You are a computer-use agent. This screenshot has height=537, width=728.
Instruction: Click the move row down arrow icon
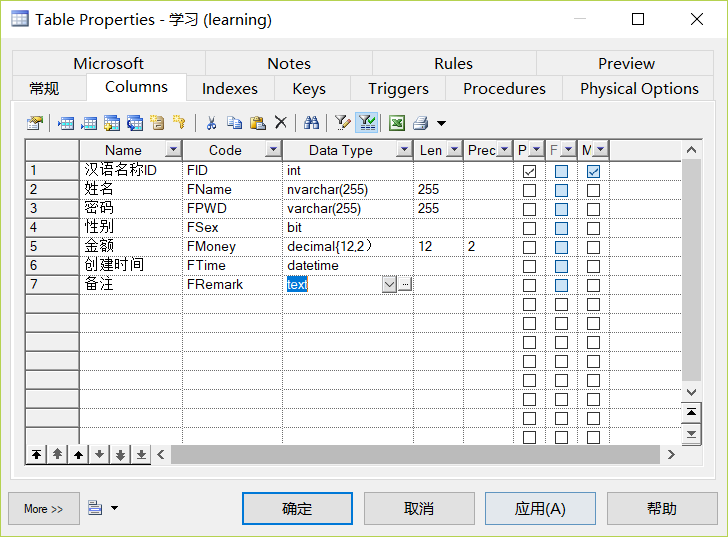tap(99, 454)
